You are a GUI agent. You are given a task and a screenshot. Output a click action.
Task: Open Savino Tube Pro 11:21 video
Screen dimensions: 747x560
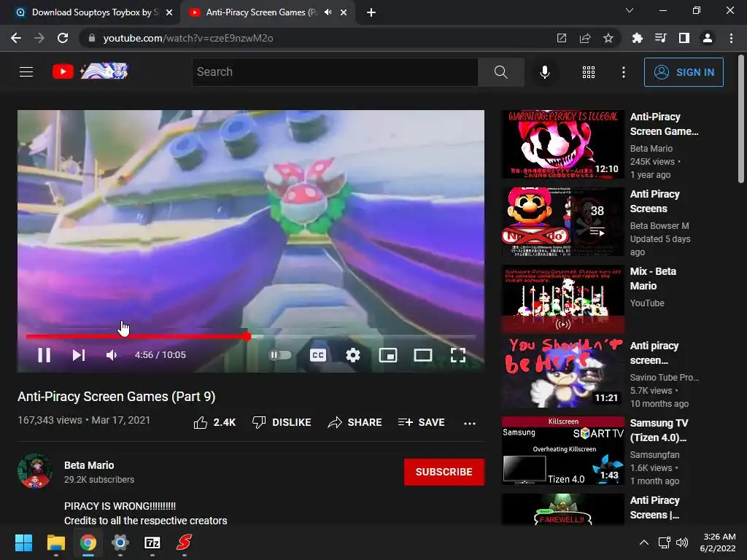click(562, 373)
